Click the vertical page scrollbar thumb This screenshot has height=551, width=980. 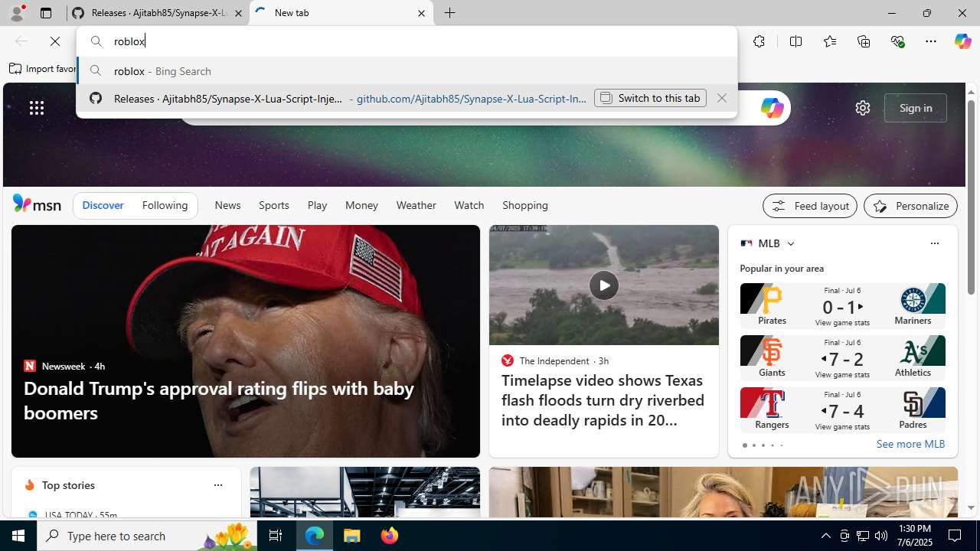click(971, 197)
